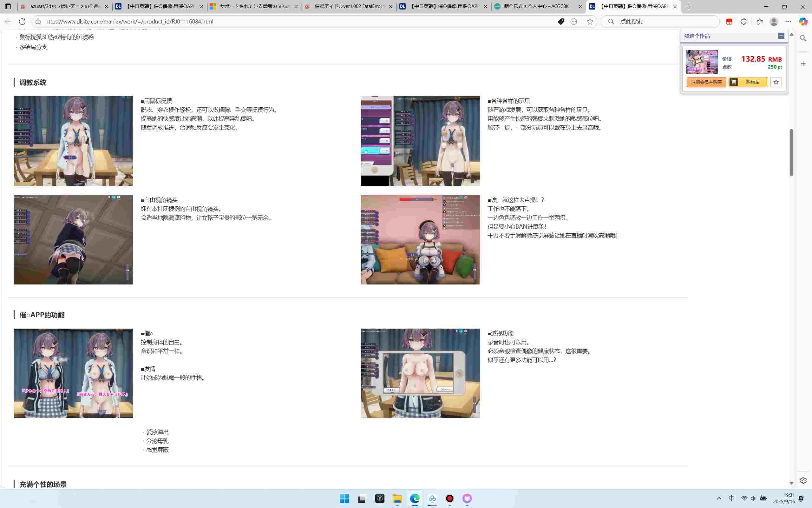This screenshot has width=812, height=508.
Task: View site information lock icon
Action: pyautogui.click(x=38, y=22)
